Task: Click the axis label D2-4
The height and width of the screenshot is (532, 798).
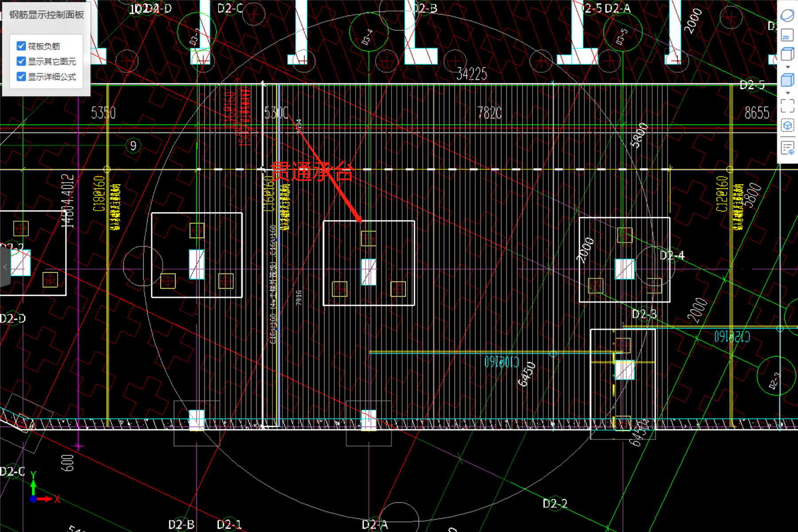Action: coord(672,255)
